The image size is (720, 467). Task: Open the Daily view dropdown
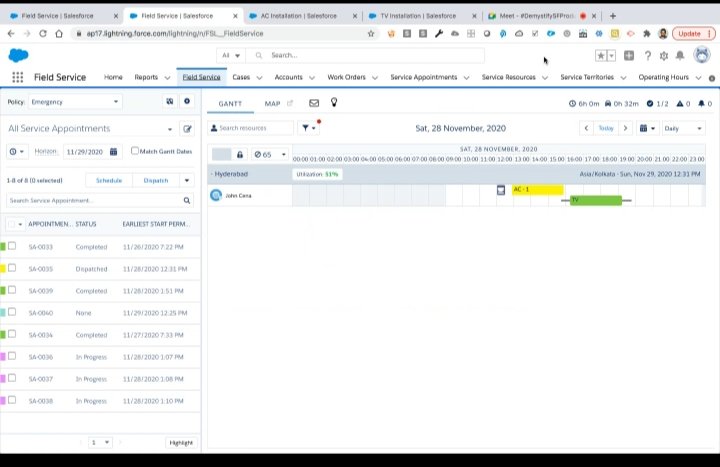point(683,128)
